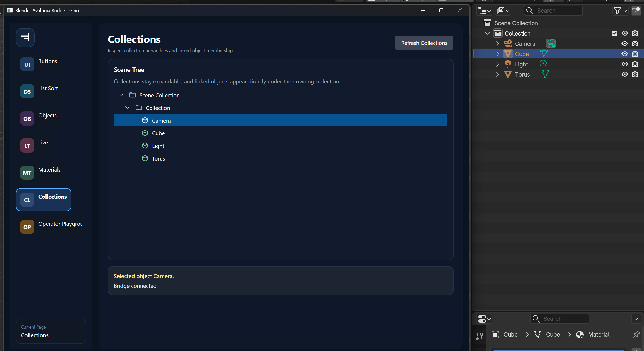644x351 pixels.
Task: Click the mesh data icon next to Cube in outliner
Action: [544, 54]
